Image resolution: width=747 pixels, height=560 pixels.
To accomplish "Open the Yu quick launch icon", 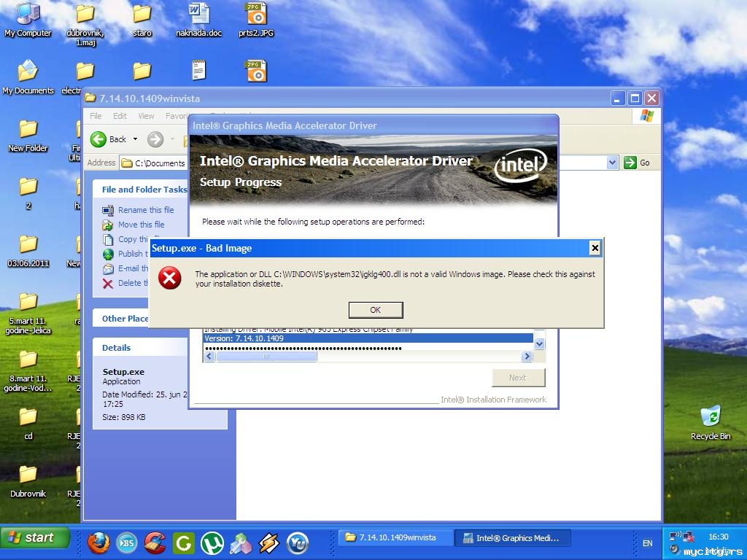I will (298, 542).
